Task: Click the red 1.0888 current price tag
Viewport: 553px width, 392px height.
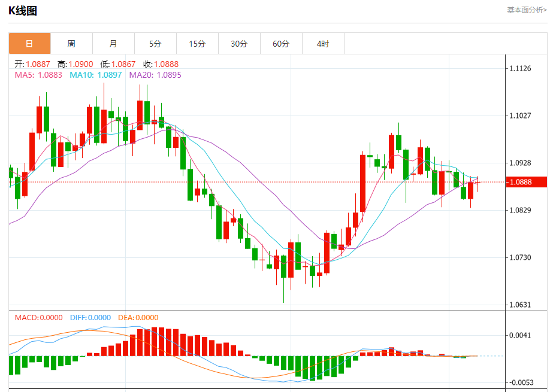Action: point(527,182)
